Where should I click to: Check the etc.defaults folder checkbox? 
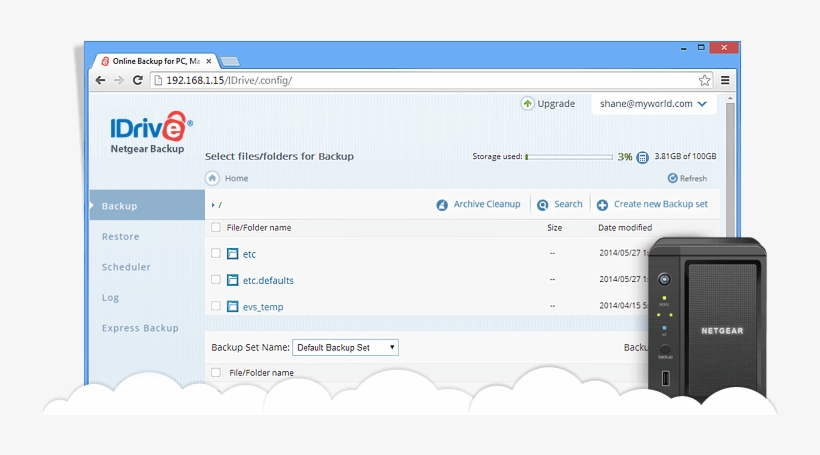pos(216,279)
